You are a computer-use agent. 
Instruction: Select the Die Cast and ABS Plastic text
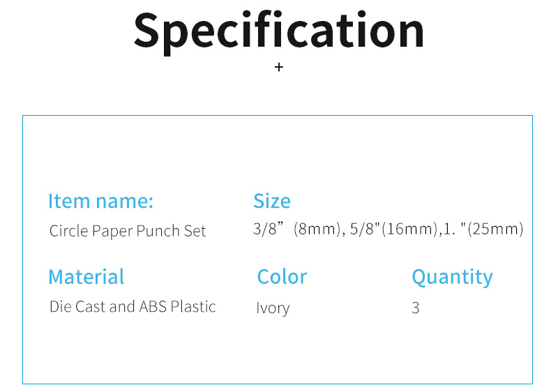click(x=133, y=307)
